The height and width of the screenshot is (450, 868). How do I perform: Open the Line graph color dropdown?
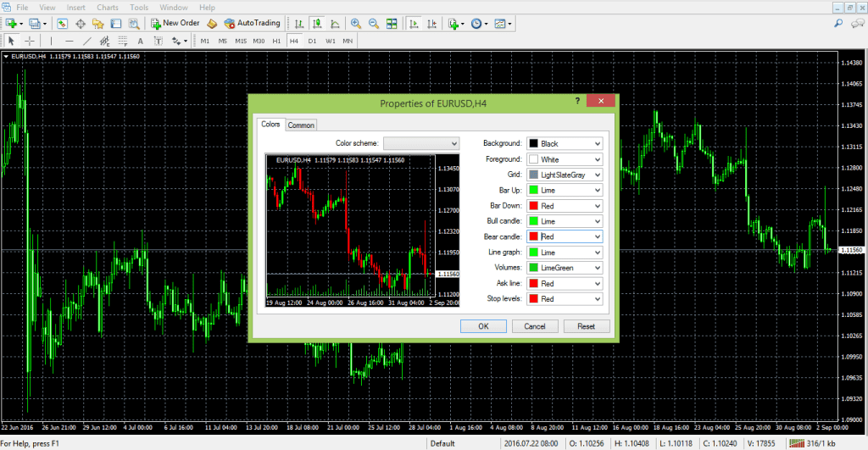564,253
